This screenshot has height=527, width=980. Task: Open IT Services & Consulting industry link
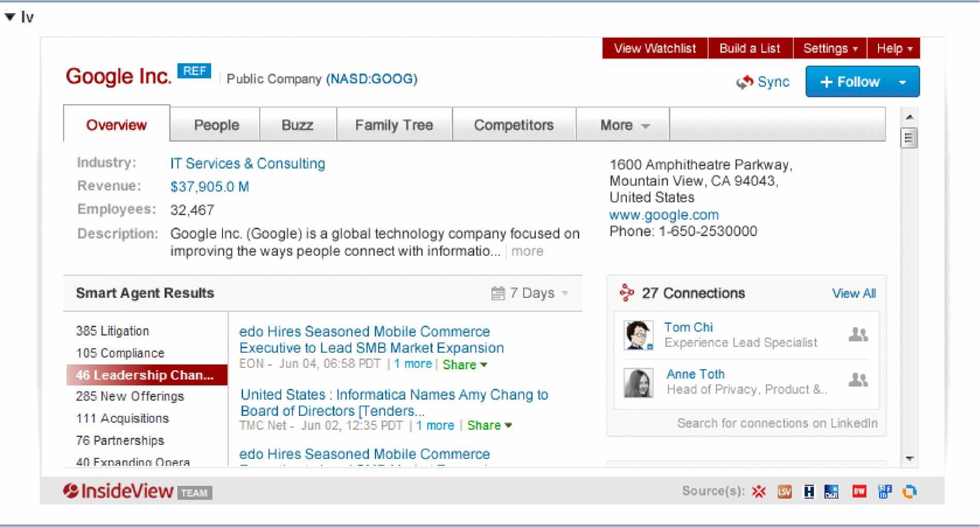(x=248, y=163)
